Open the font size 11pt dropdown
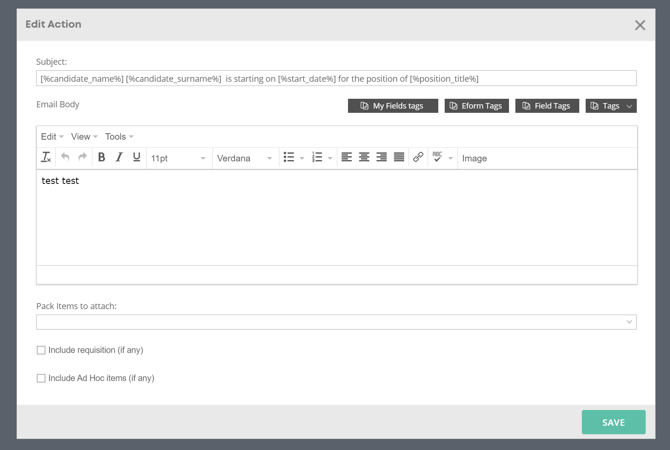 (178, 158)
